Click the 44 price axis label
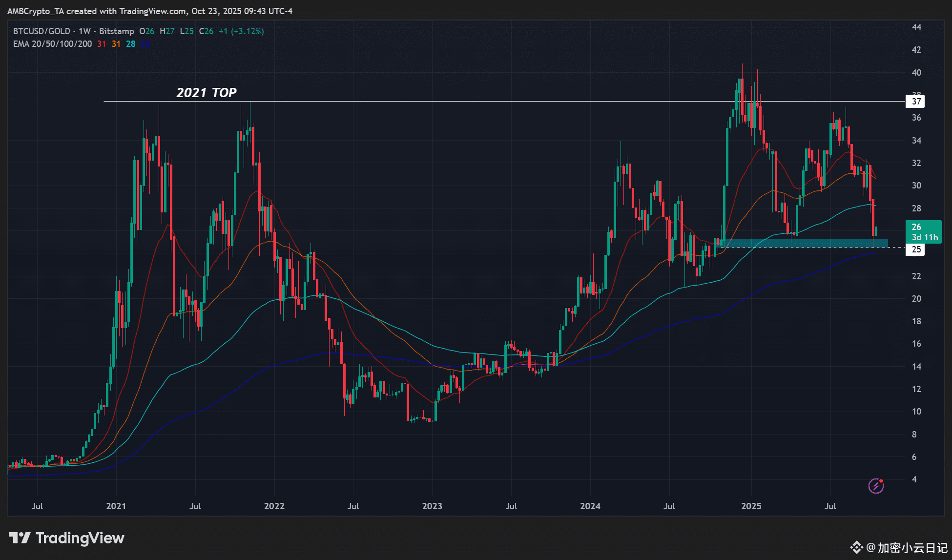 pos(916,27)
